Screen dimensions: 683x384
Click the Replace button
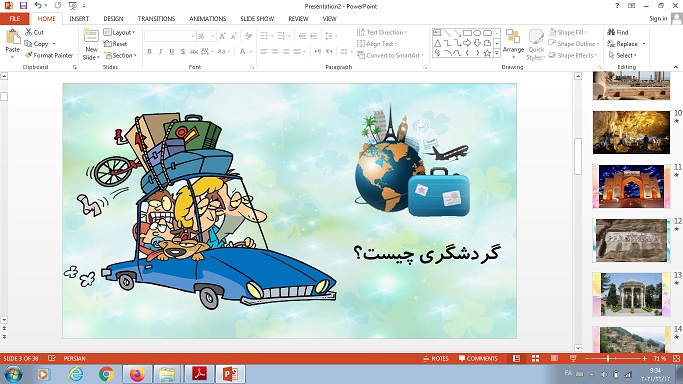click(x=626, y=44)
